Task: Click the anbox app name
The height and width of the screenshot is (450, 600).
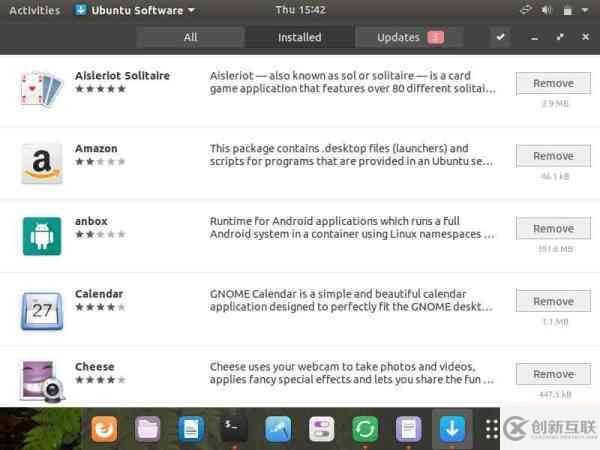Action: point(91,221)
